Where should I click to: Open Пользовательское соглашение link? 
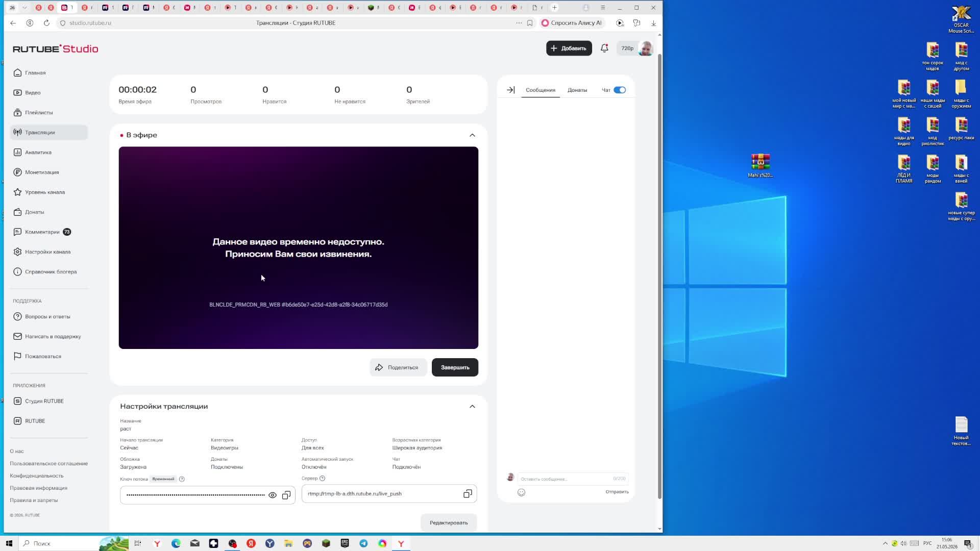click(x=49, y=464)
